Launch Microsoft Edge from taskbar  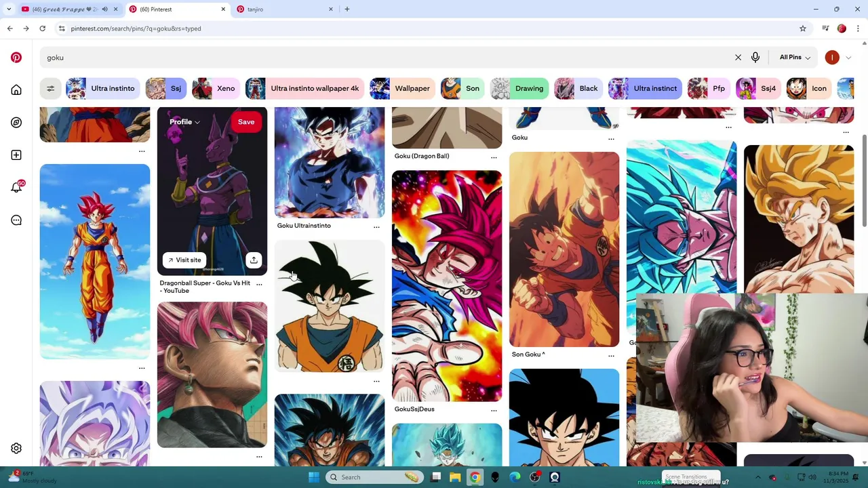[x=515, y=477]
